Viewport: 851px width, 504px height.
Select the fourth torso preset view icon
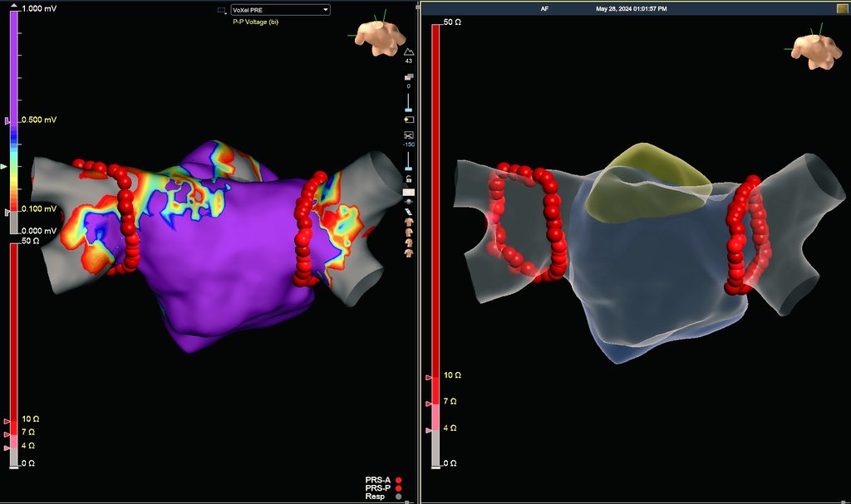(409, 253)
